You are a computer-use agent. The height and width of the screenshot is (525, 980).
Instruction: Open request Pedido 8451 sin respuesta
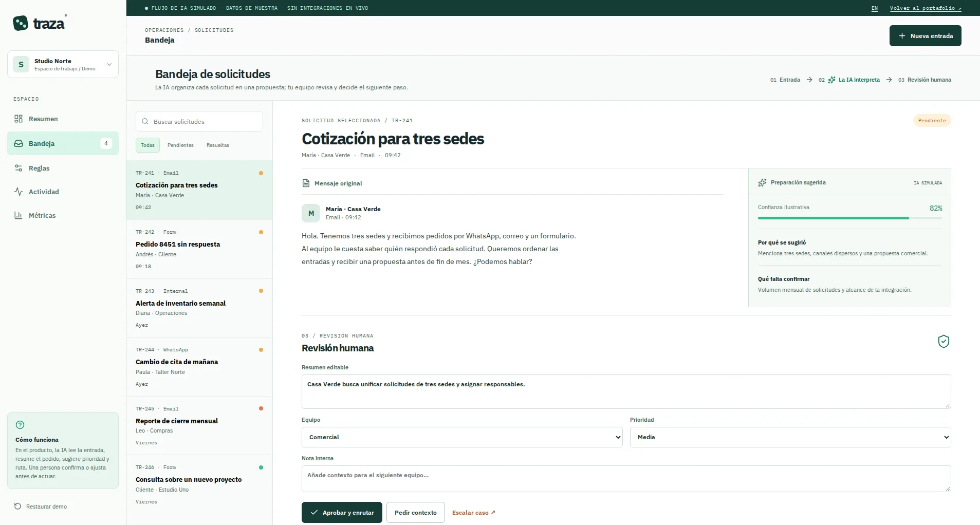tap(199, 249)
